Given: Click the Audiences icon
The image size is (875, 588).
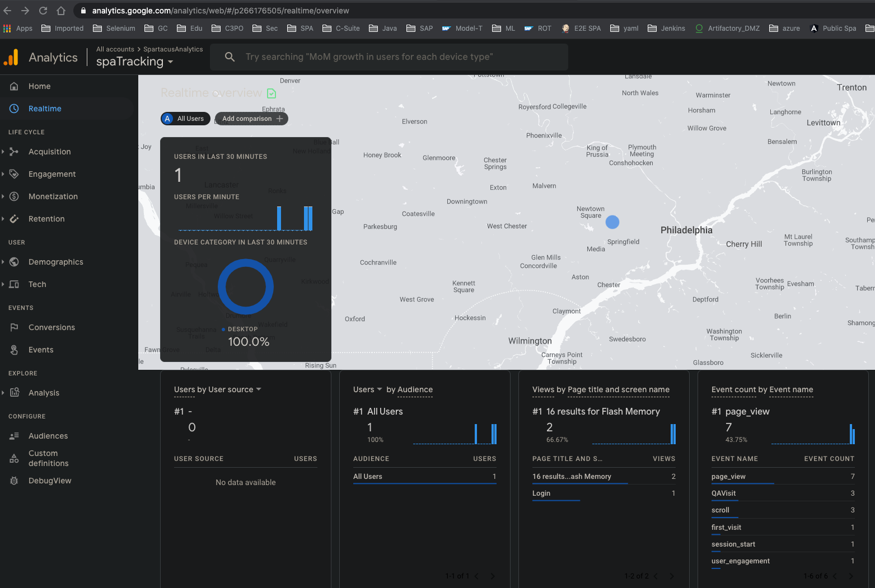Looking at the screenshot, I should tap(15, 436).
